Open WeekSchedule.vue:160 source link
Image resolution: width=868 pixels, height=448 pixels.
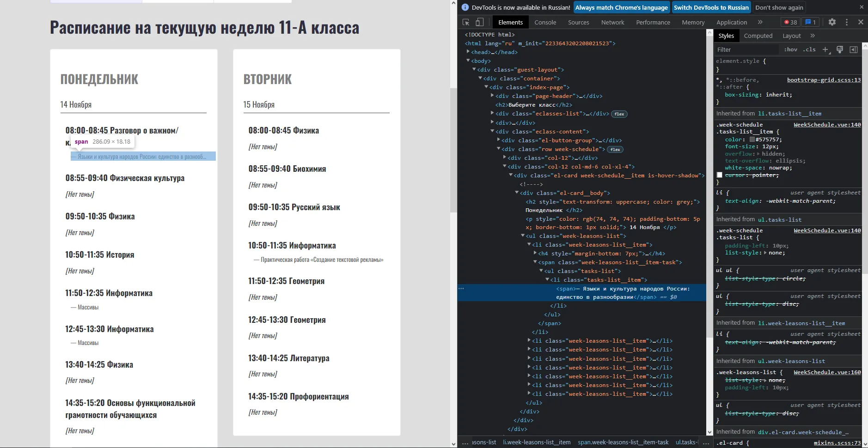(827, 372)
